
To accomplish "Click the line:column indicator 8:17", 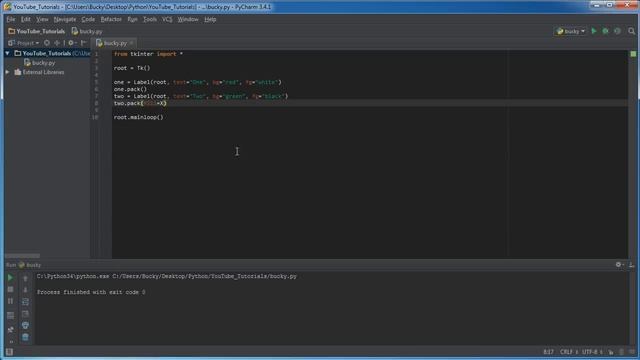I will pos(549,352).
